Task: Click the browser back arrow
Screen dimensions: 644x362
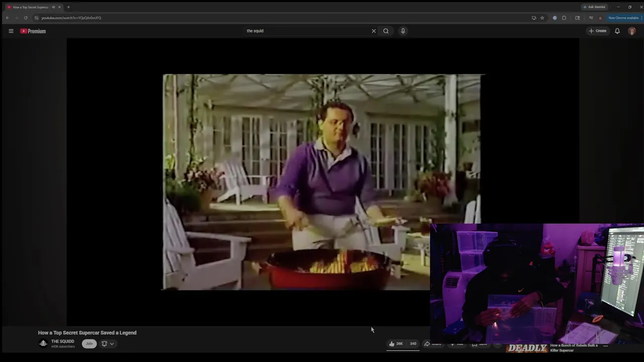Action: point(8,18)
